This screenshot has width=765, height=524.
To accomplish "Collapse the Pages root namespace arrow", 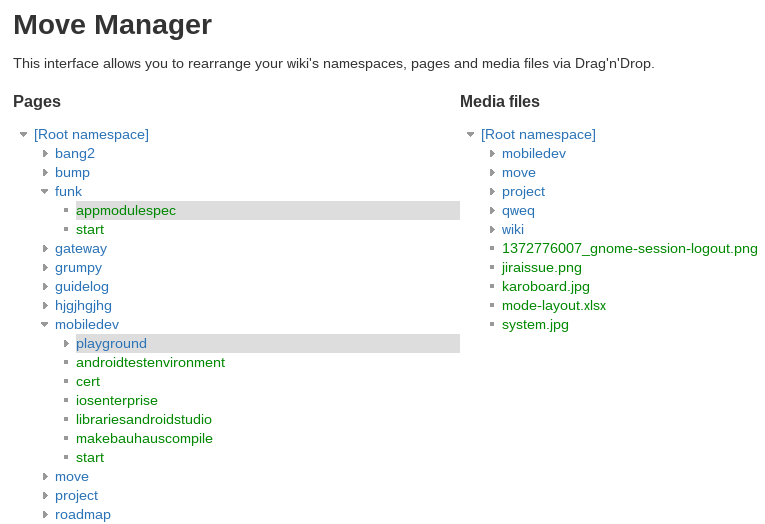I will point(23,134).
